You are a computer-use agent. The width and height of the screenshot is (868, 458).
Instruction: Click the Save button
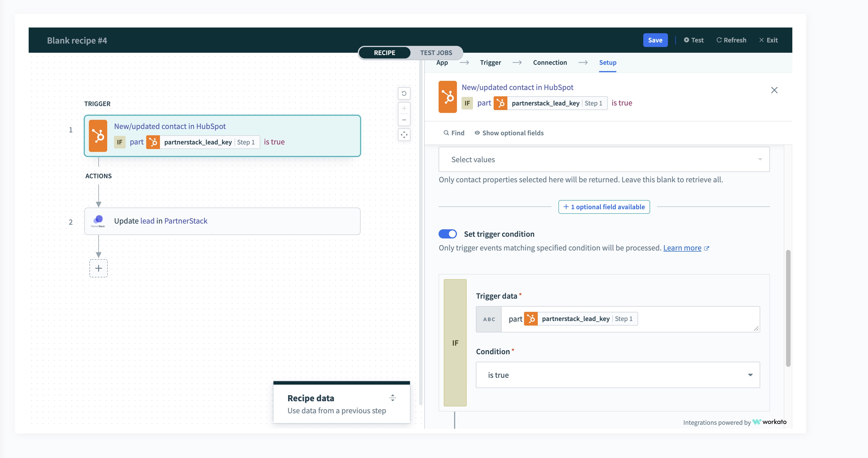pyautogui.click(x=655, y=40)
